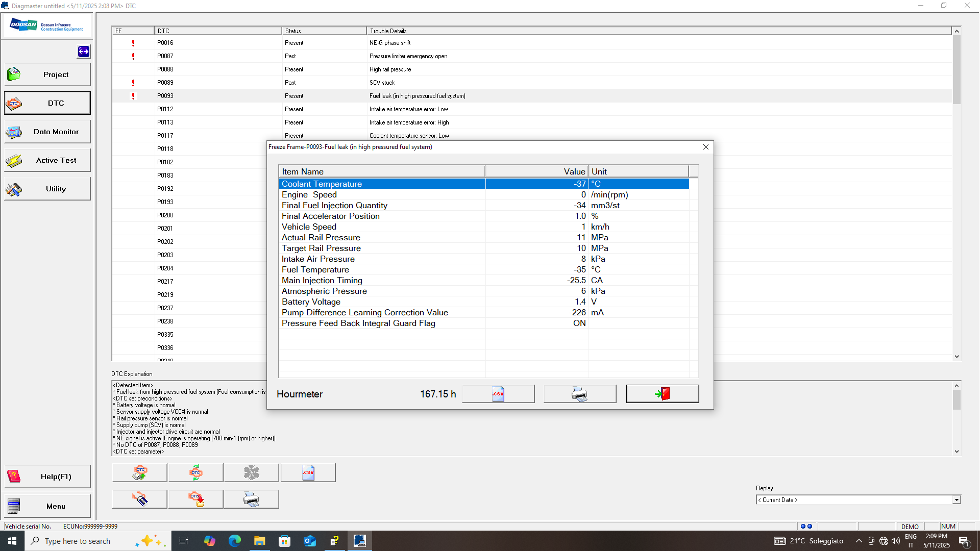The image size is (980, 551).
Task: Click the DTC list CSV export icon
Action: [308, 472]
